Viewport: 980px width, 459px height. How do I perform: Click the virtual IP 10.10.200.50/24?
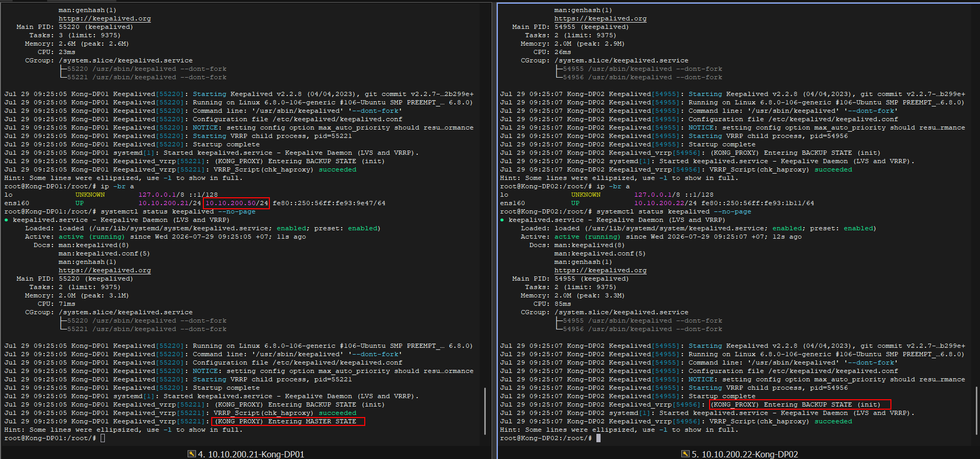point(236,203)
